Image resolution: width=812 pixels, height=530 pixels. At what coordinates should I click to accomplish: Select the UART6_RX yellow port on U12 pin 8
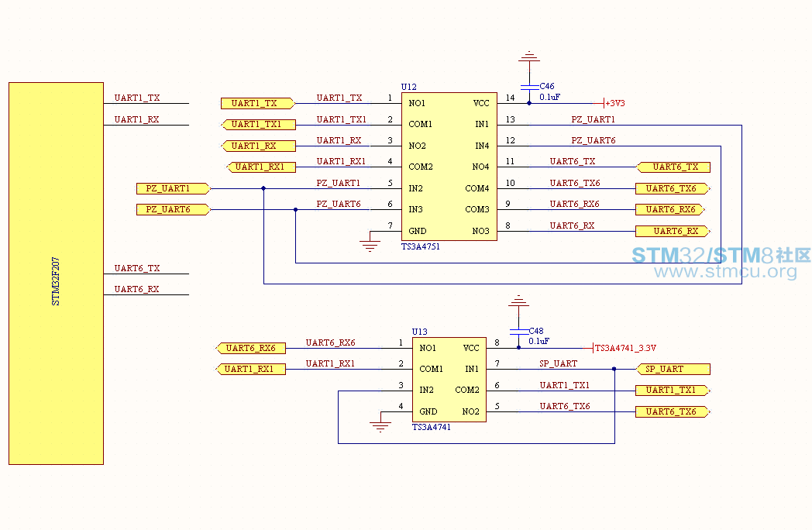[x=673, y=231]
